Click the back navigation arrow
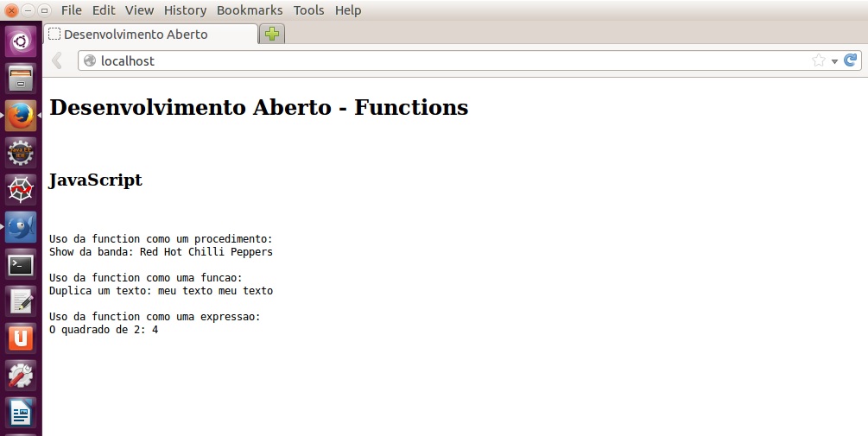The image size is (868, 436). coord(57,60)
